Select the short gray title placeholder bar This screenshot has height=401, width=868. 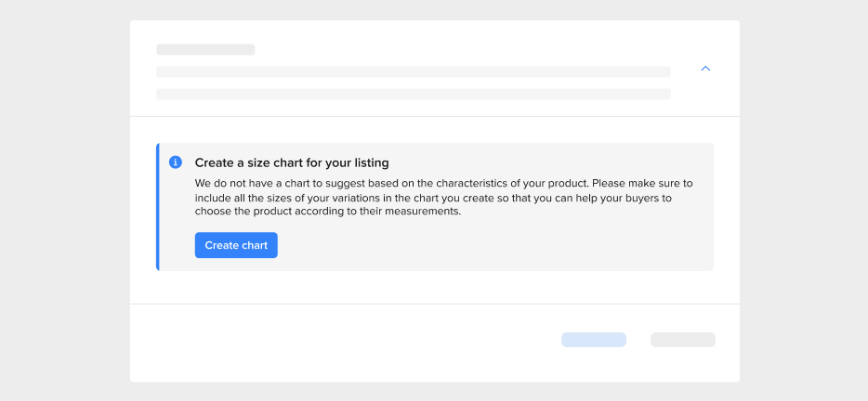pos(205,49)
